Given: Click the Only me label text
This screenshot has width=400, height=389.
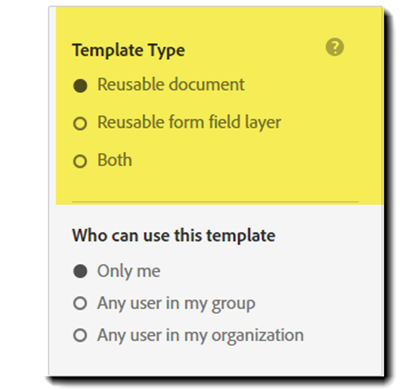Looking at the screenshot, I should point(129,271).
